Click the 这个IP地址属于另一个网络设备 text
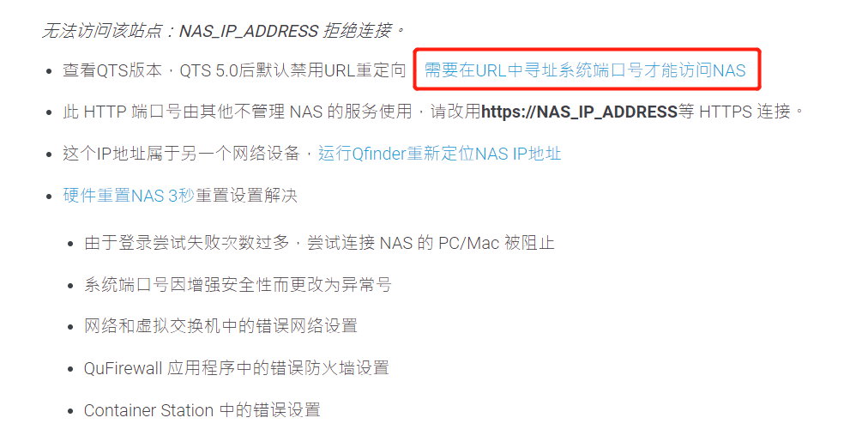The image size is (868, 442). pos(181,154)
